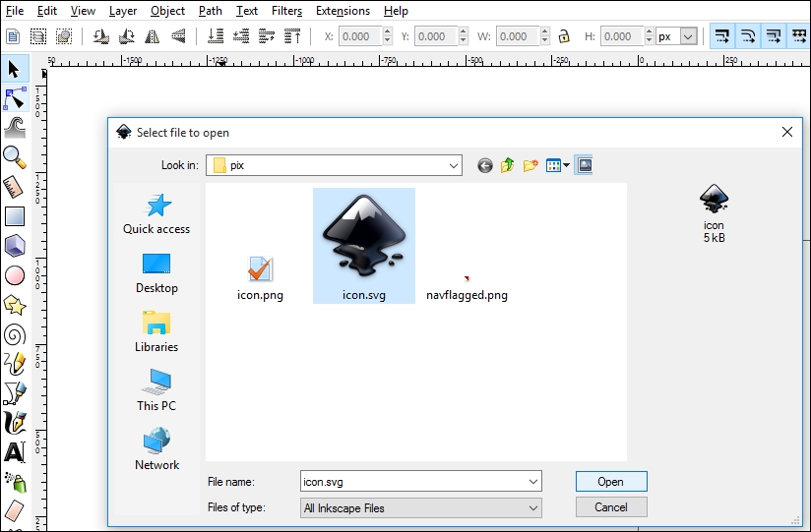Go to Desktop in places bar
811x532 pixels.
coord(156,273)
